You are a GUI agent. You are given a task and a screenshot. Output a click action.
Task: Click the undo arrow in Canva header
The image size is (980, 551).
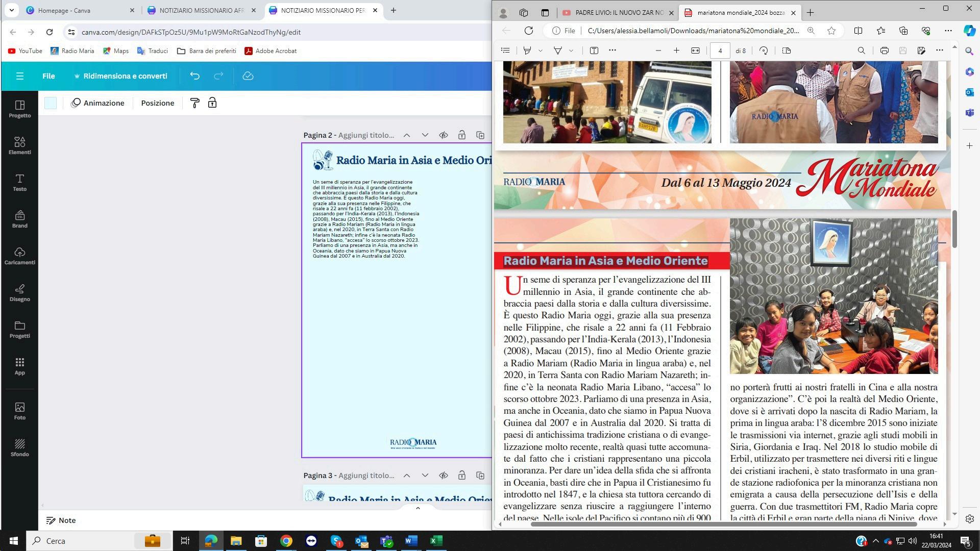(x=194, y=76)
